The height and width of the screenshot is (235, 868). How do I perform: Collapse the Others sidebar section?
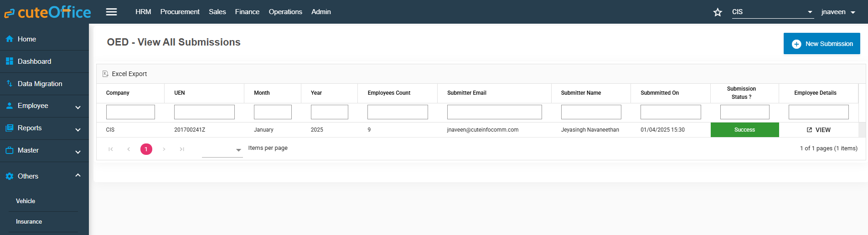click(77, 175)
